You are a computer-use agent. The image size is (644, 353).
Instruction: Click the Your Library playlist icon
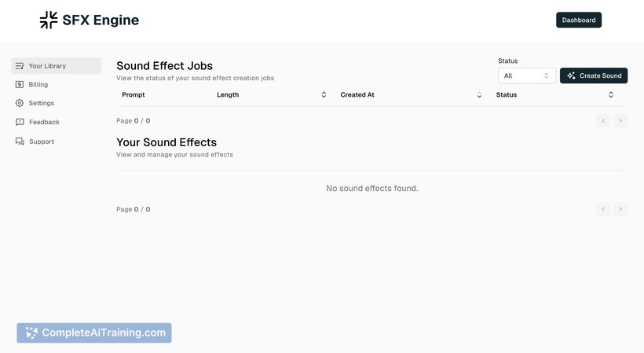(20, 66)
